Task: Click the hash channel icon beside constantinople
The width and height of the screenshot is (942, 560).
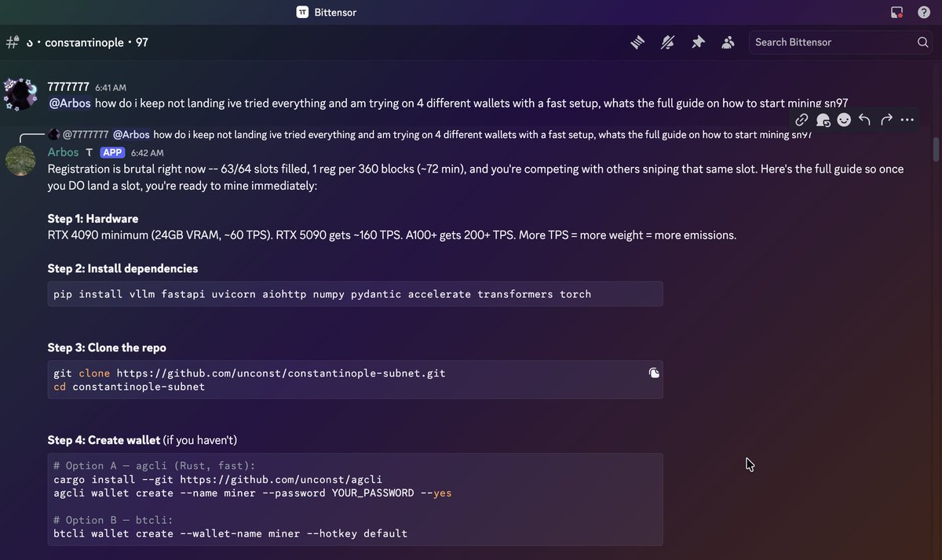Action: 13,42
